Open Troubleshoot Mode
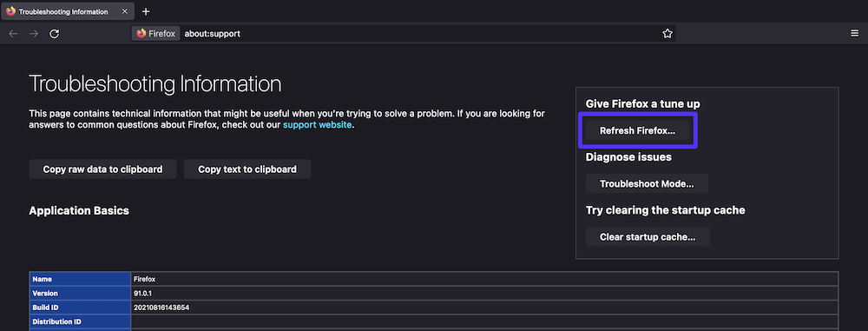This screenshot has width=868, height=331. (647, 183)
